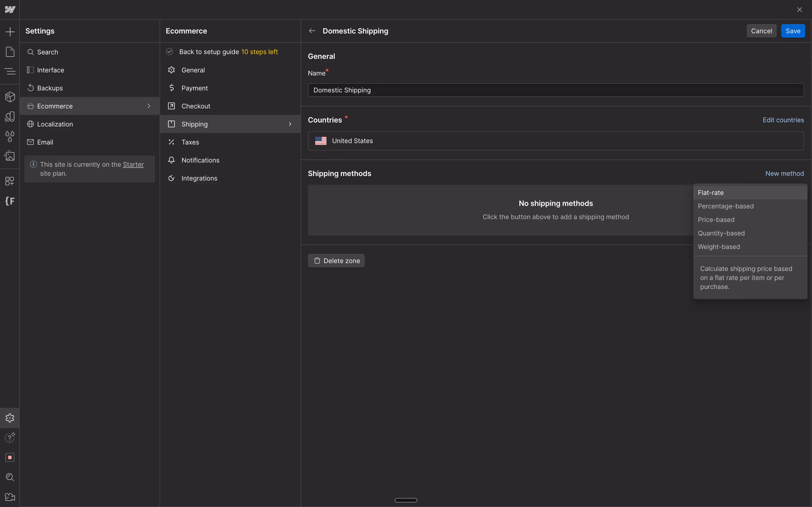Select Flat-rate shipping method
812x507 pixels.
coord(711,193)
